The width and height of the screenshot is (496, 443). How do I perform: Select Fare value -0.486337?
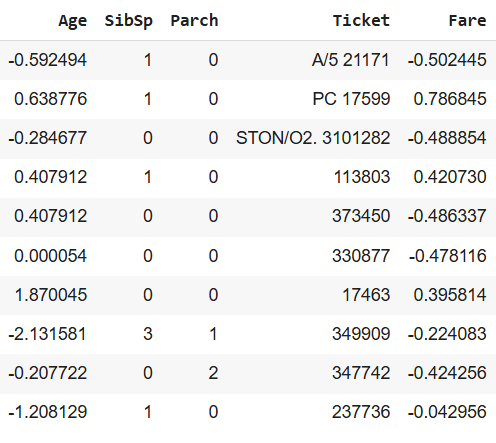[447, 216]
